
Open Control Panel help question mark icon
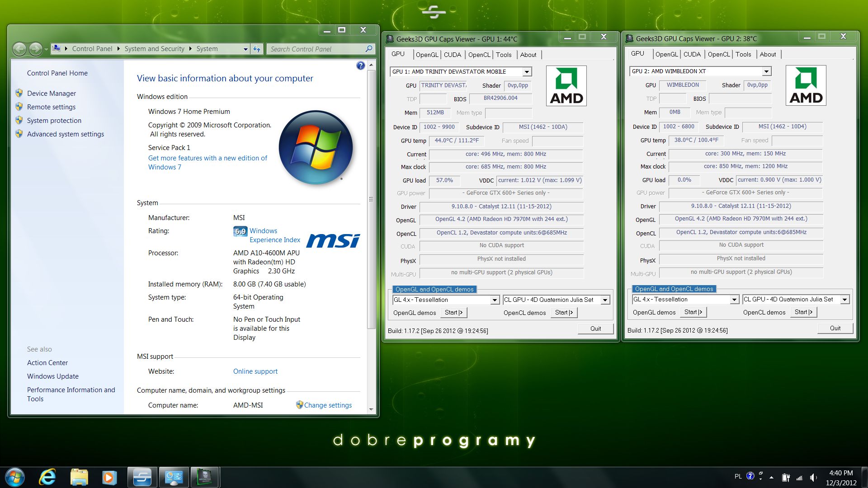point(360,66)
